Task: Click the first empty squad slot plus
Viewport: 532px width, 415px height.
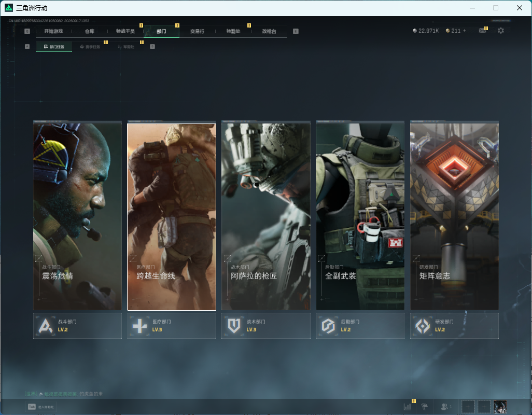Action: [x=468, y=407]
